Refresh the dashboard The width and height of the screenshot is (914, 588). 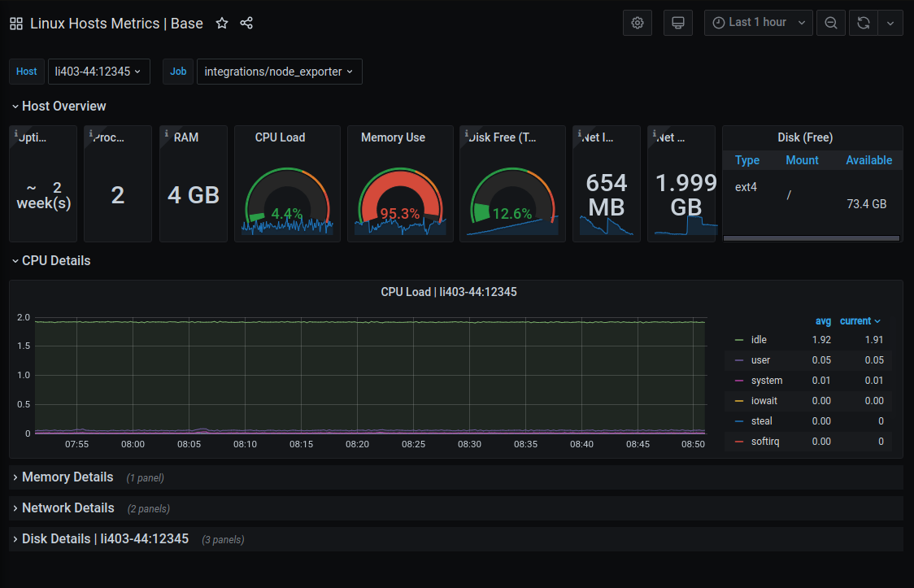tap(863, 22)
